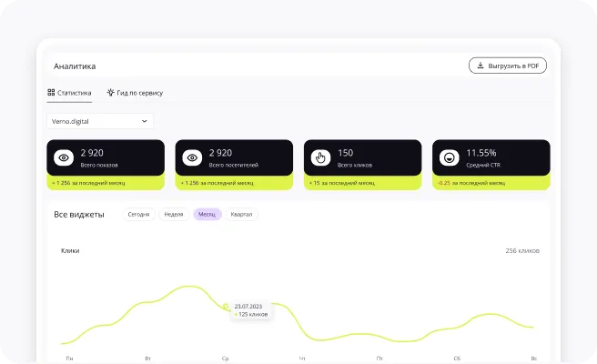Click the 125 кликов tooltip value
This screenshot has width=597, height=364.
(x=253, y=314)
